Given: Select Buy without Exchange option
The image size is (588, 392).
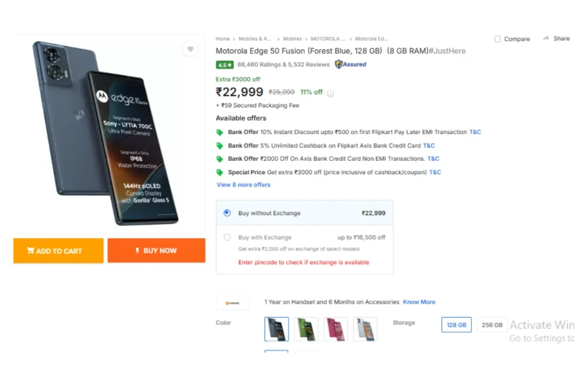Looking at the screenshot, I should click(x=227, y=213).
